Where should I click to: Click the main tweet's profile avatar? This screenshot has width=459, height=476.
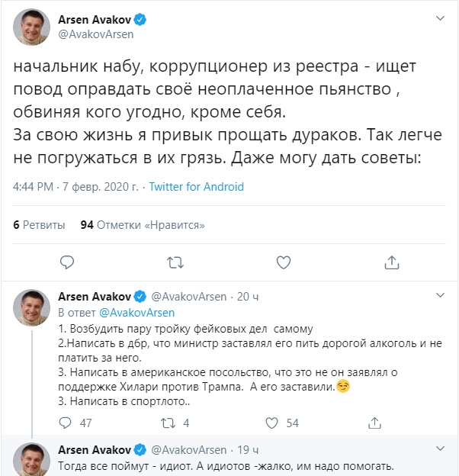32,28
